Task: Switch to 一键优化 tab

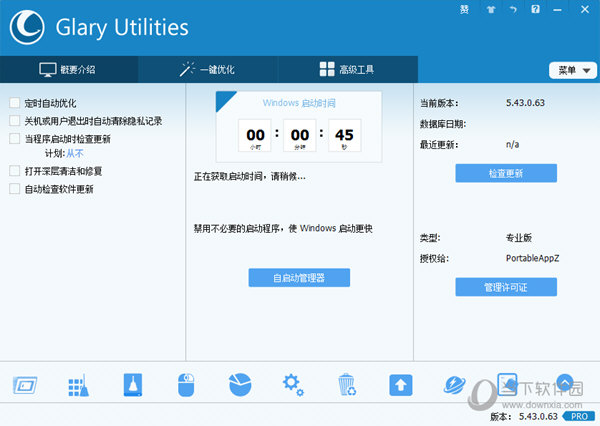Action: (208, 70)
